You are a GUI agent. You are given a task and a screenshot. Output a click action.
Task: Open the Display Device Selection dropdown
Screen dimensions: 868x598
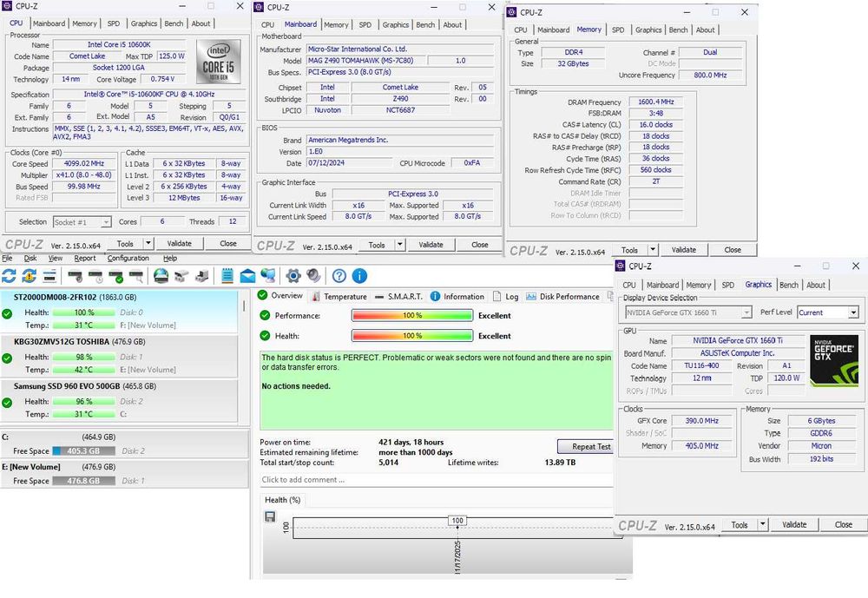688,312
